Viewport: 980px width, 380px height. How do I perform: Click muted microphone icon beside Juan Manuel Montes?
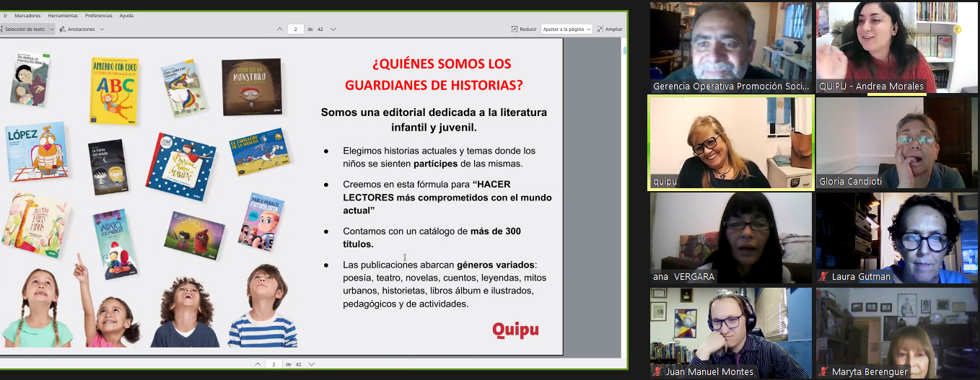coord(657,371)
